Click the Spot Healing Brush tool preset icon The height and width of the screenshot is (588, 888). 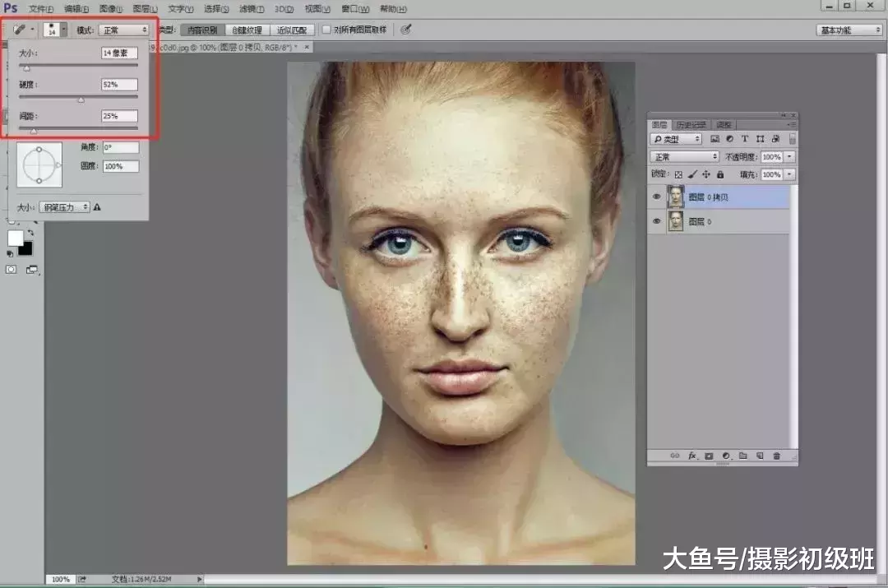pos(19,30)
